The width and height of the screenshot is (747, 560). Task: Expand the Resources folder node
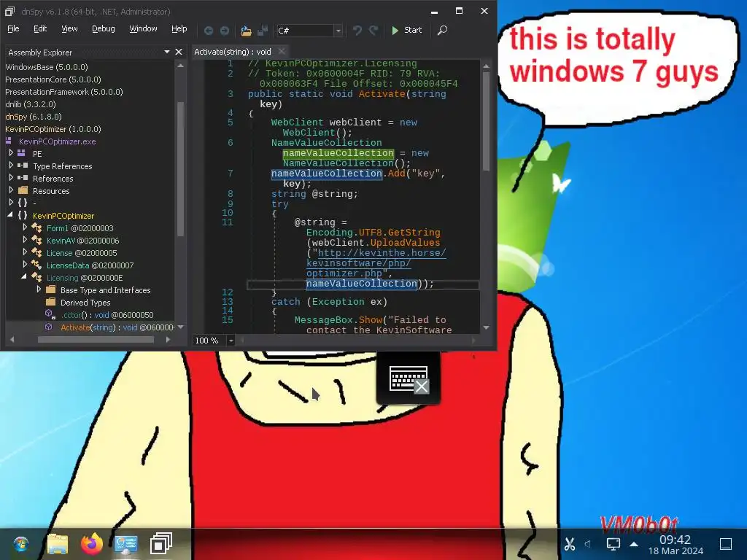tap(11, 190)
